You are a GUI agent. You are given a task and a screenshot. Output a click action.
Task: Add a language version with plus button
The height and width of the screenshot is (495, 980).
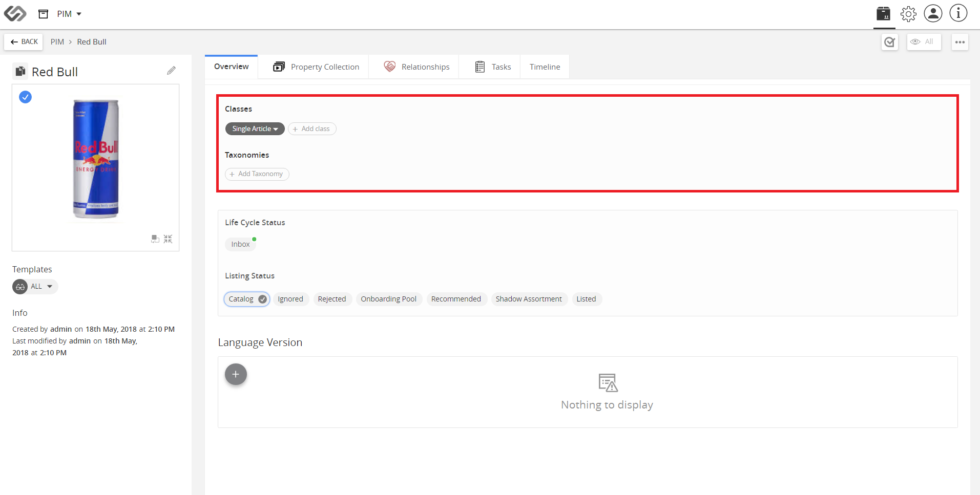click(236, 374)
